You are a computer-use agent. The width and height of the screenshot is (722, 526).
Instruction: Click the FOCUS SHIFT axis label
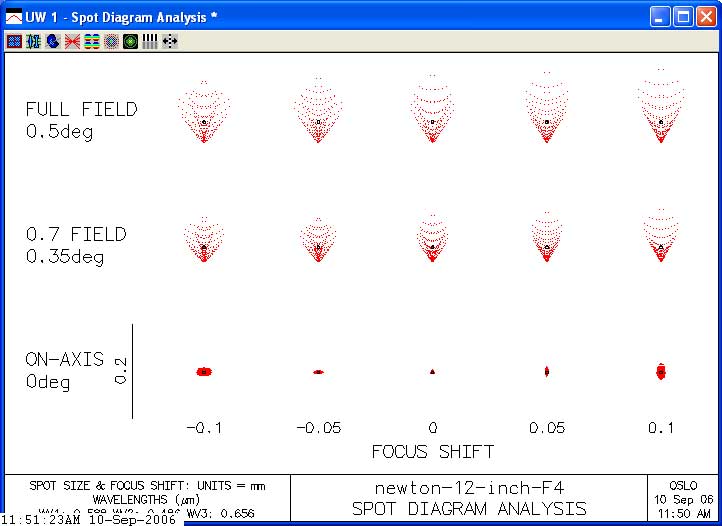tap(432, 451)
